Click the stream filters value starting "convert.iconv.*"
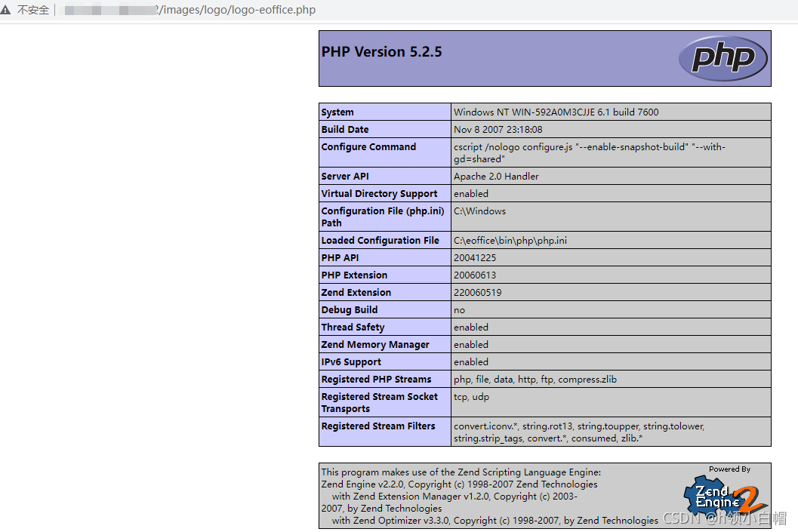The height and width of the screenshot is (532, 798). 579,432
